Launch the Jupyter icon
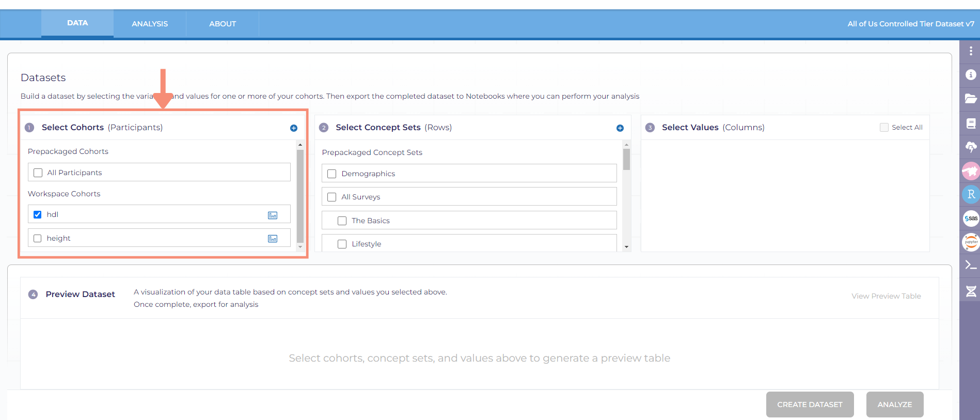 click(x=971, y=242)
